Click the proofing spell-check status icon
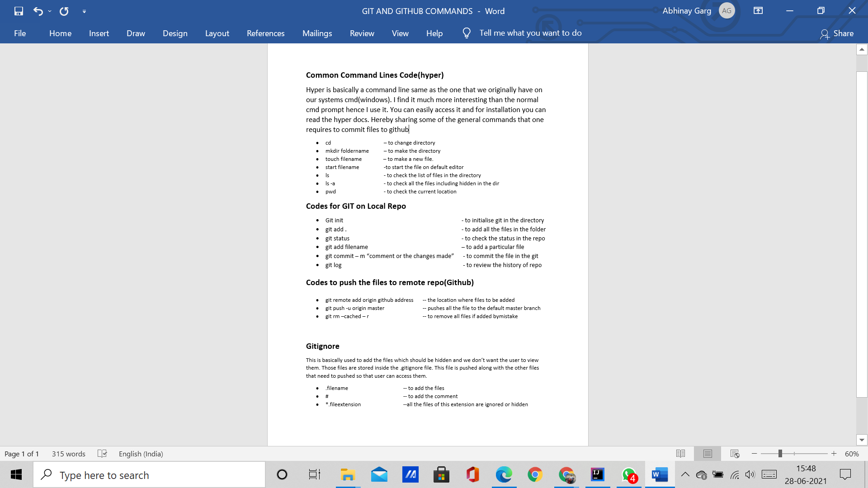The image size is (868, 488). pos(102,454)
